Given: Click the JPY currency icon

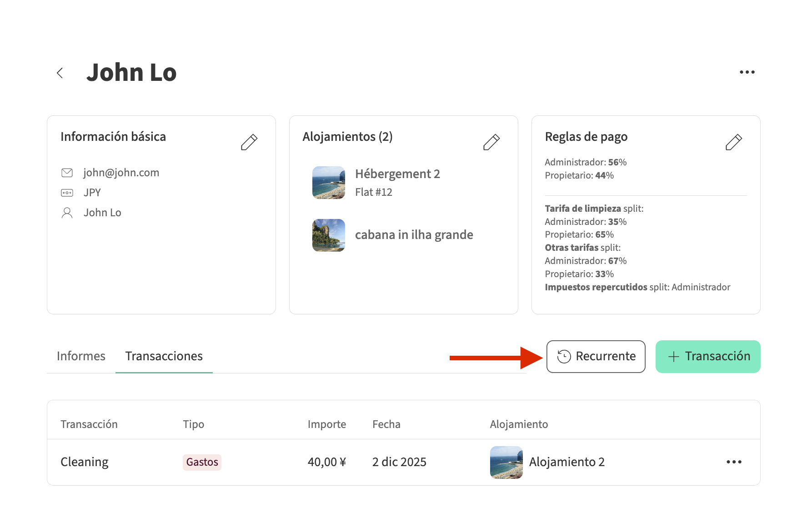Looking at the screenshot, I should tap(67, 193).
